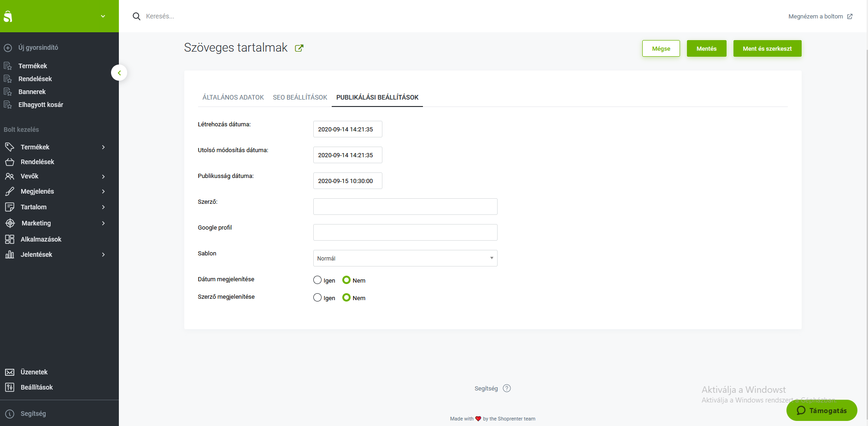Click the Üzenetek envelope icon

tap(10, 372)
